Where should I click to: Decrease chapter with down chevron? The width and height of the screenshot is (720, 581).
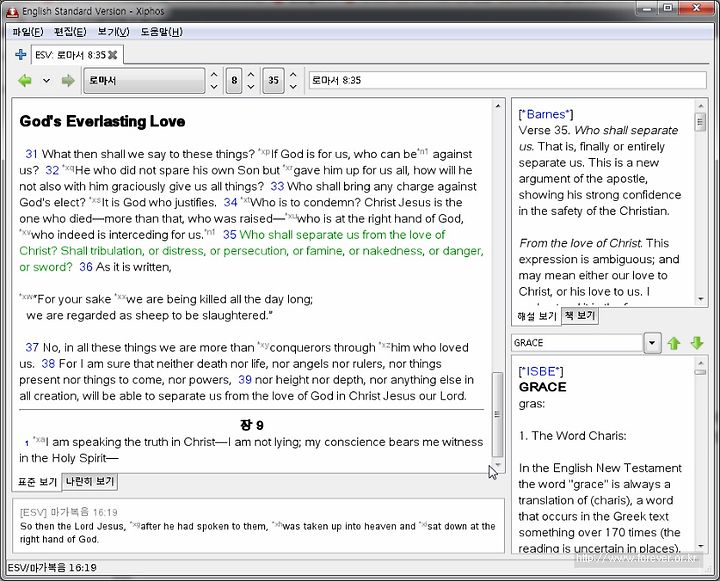251,86
